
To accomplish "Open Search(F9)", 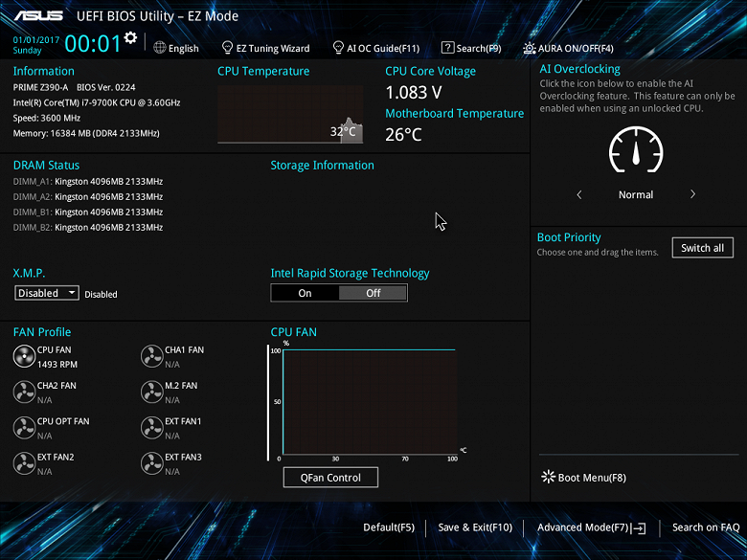I will pyautogui.click(x=479, y=48).
